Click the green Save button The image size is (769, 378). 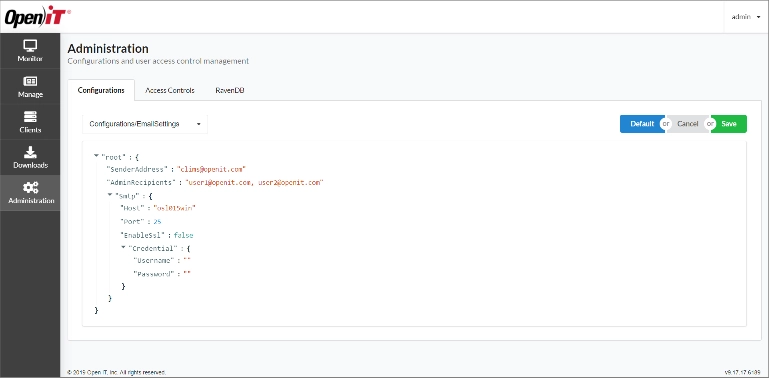(729, 124)
